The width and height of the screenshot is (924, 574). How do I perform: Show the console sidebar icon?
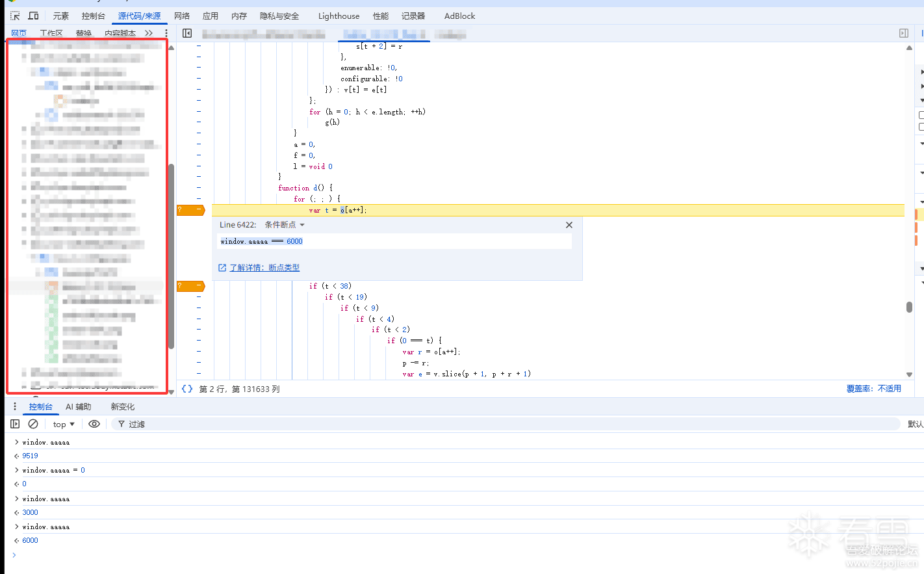click(15, 424)
